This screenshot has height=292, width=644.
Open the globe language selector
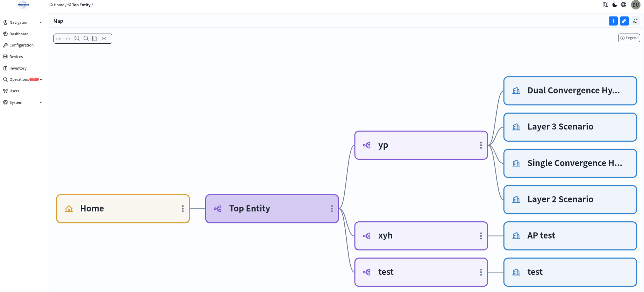[x=624, y=5]
